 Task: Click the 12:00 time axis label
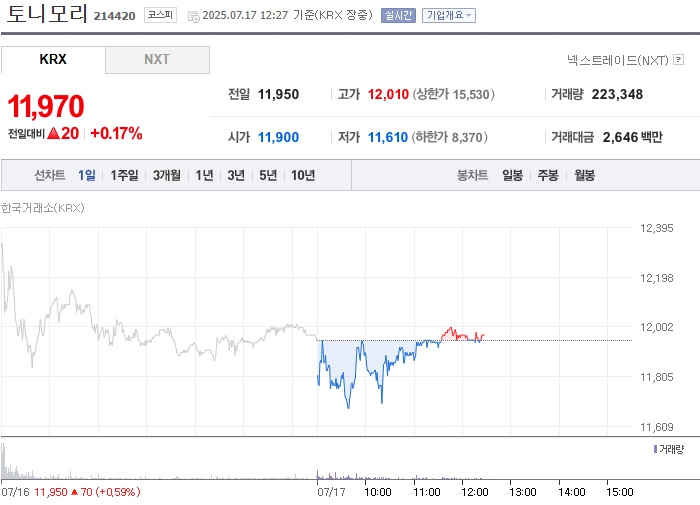pos(475,492)
